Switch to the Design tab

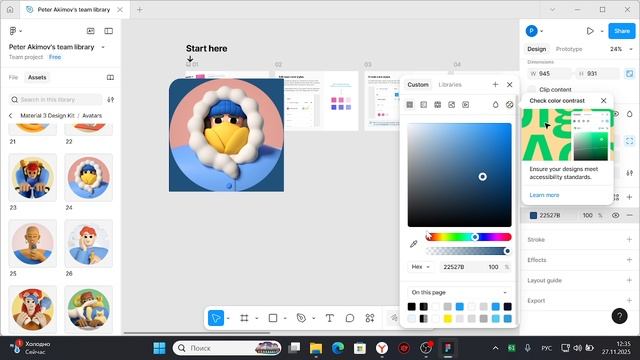(x=536, y=49)
